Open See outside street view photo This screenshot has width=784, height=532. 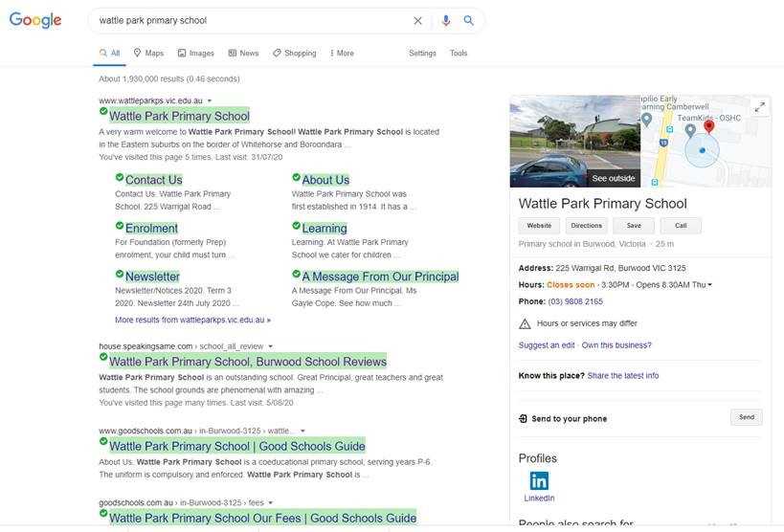tap(575, 141)
